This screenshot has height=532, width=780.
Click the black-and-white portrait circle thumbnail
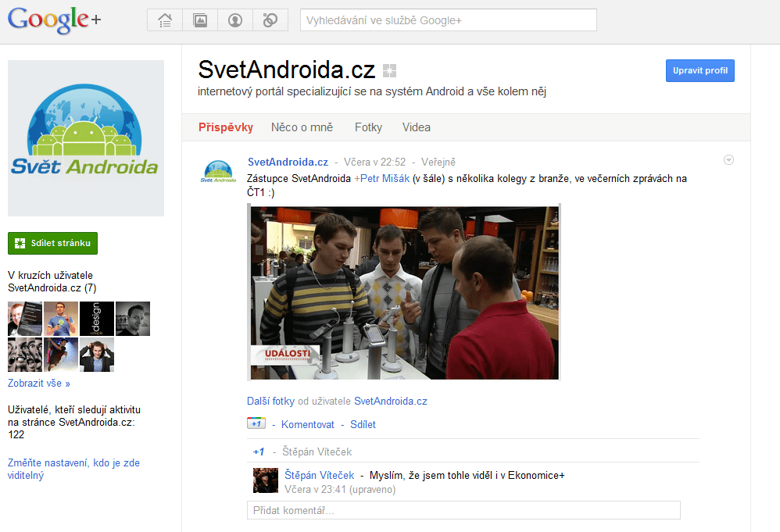point(133,319)
